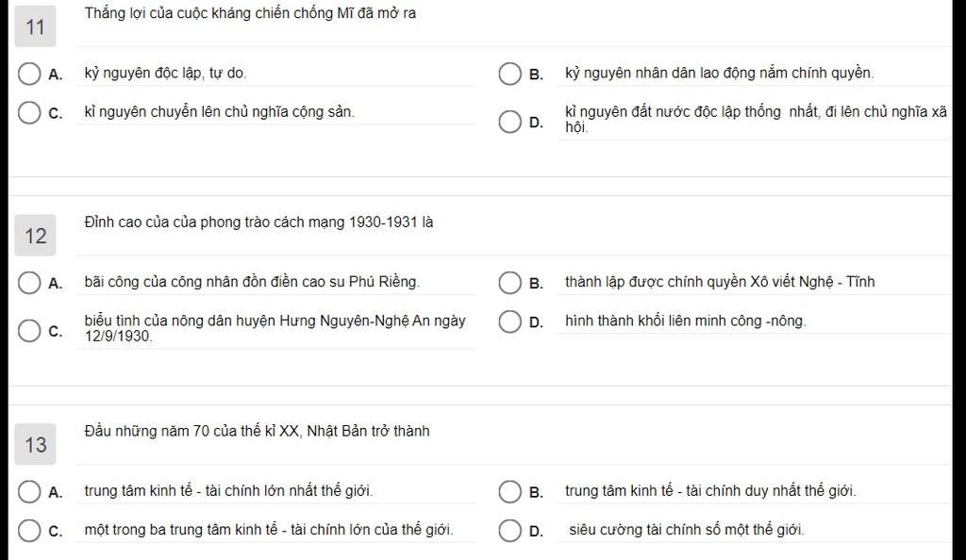966x560 pixels.
Task: Click question text 'Đỉnh cao của phong trào'
Action: coord(258,222)
